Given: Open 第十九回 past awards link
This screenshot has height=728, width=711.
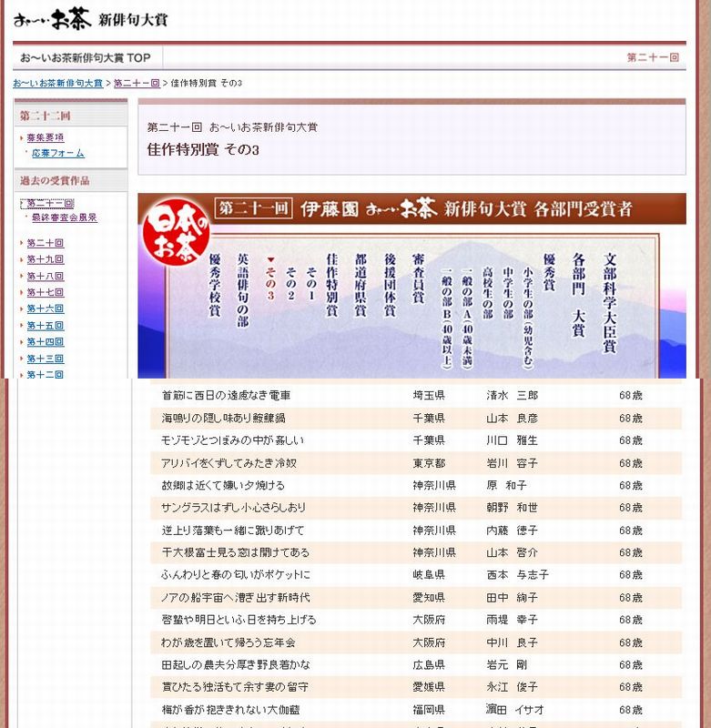Looking at the screenshot, I should pyautogui.click(x=45, y=259).
